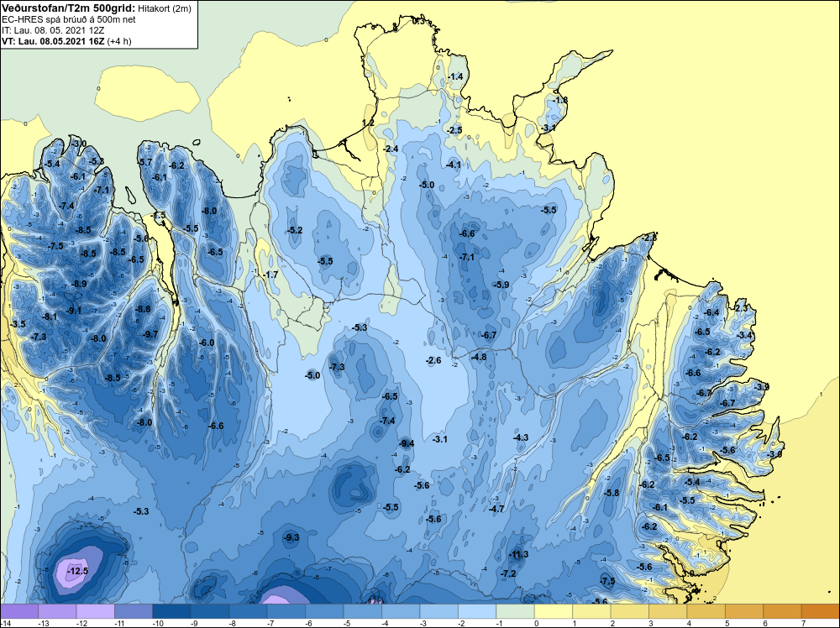This screenshot has width=840, height=628.
Task: Click the -2.3 temperature label
Action: 740,308
